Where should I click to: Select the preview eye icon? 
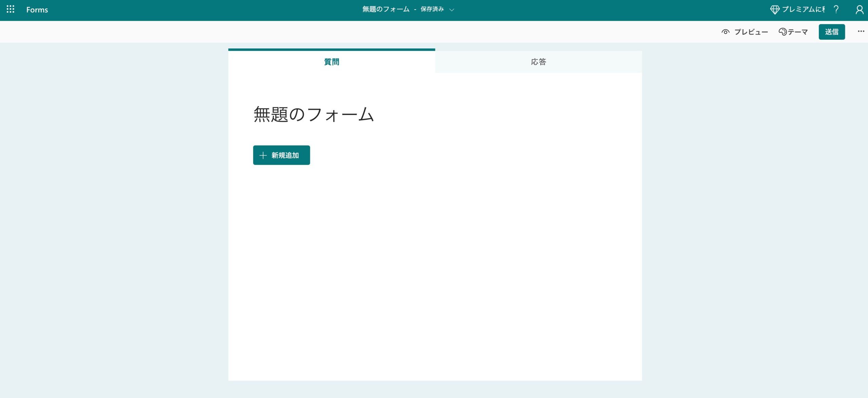click(726, 32)
